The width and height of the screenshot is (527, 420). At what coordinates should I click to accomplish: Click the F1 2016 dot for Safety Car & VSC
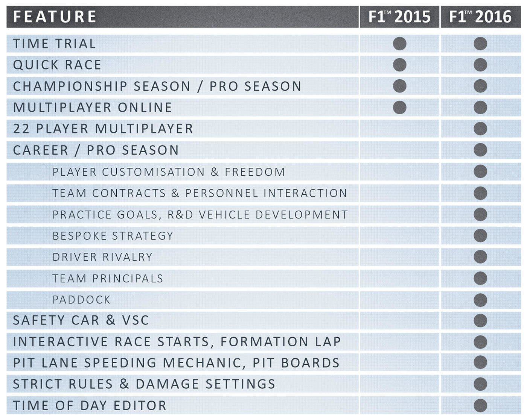[x=480, y=320]
